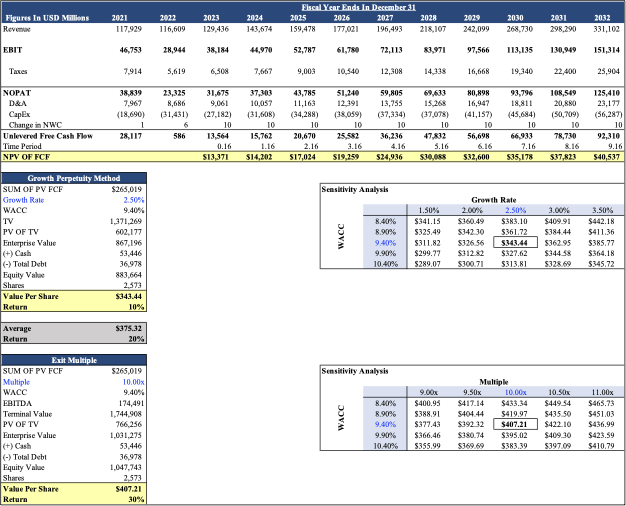
Task: Select the 2021 Revenue cell 117,929
Action: tap(128, 29)
